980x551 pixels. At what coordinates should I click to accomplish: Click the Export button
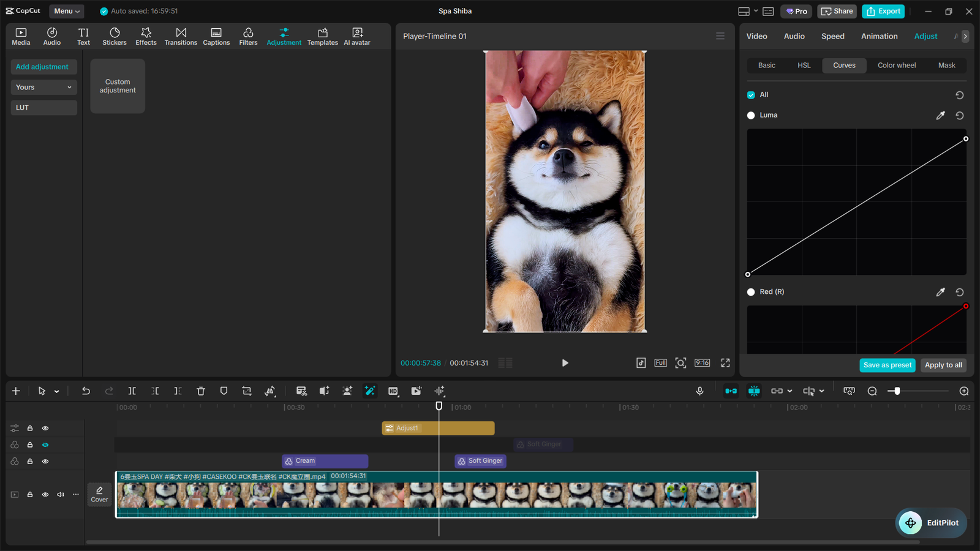tap(883, 11)
